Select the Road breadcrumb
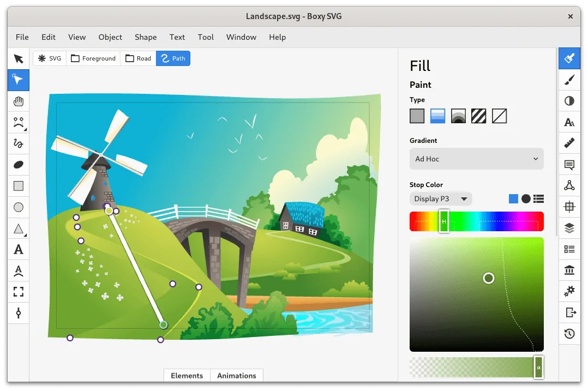The image size is (588, 391). [139, 58]
